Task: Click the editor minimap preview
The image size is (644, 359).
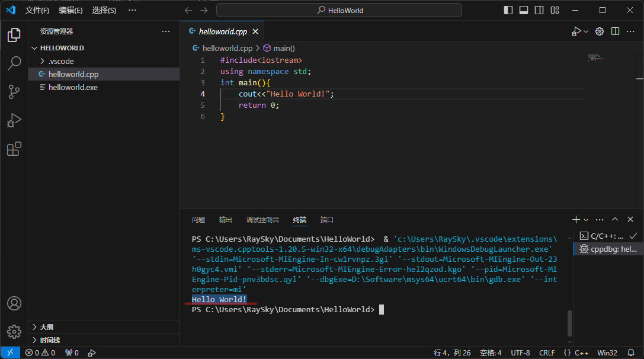Action: (595, 57)
